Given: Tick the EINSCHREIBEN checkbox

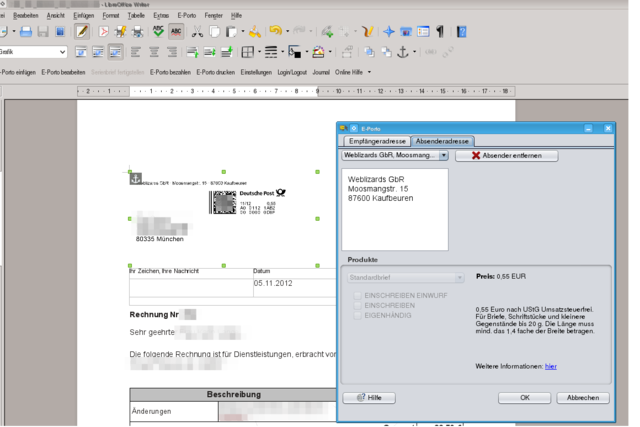Looking at the screenshot, I should click(358, 305).
